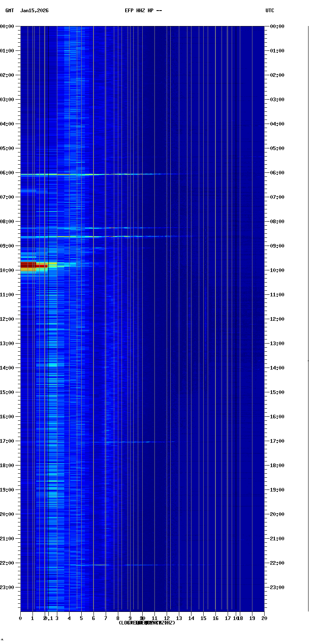Click the UTC label in the top-right corner
This screenshot has height=644, width=326.
tap(269, 11)
